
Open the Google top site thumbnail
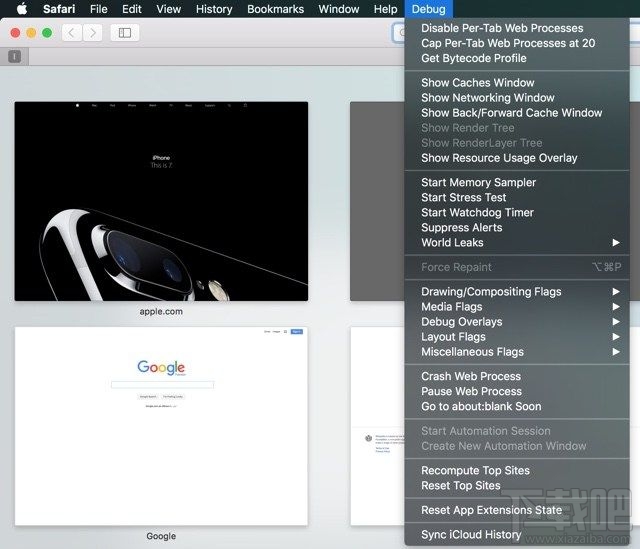[161, 425]
